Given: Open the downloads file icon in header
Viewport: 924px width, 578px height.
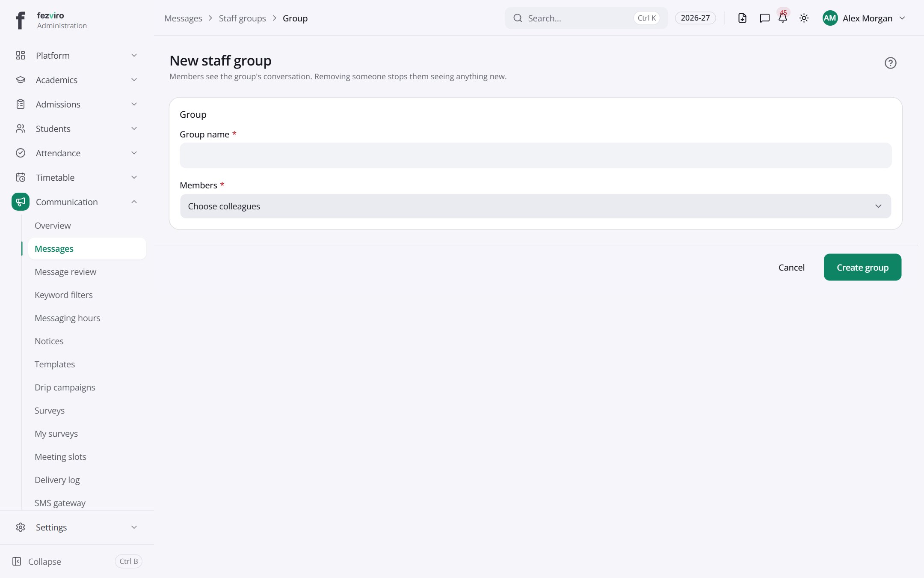Looking at the screenshot, I should (x=742, y=18).
